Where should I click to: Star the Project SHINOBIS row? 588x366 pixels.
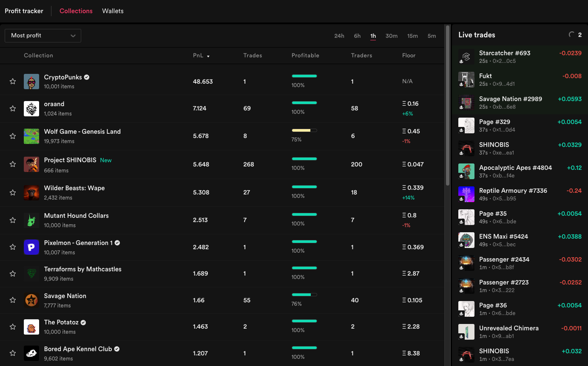tap(13, 164)
